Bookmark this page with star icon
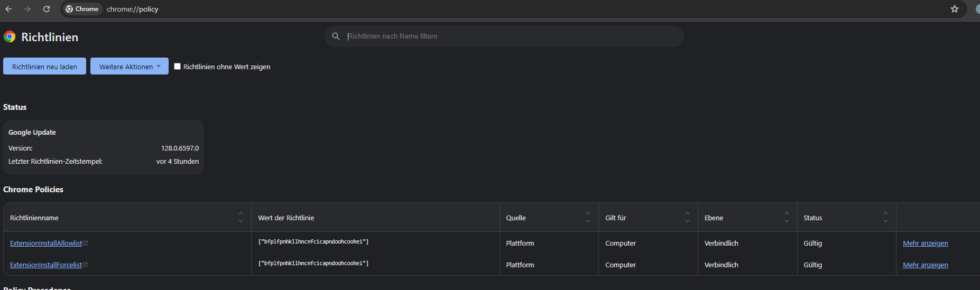The width and height of the screenshot is (980, 290). (x=954, y=9)
